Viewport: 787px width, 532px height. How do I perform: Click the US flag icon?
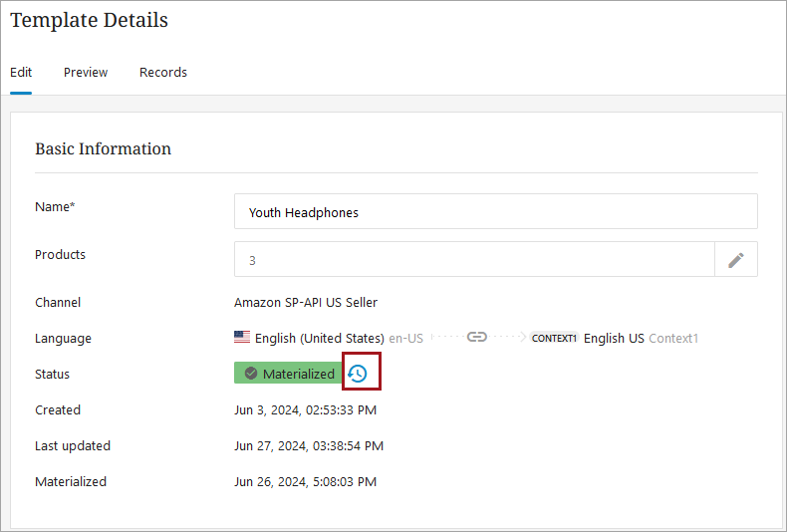click(242, 338)
